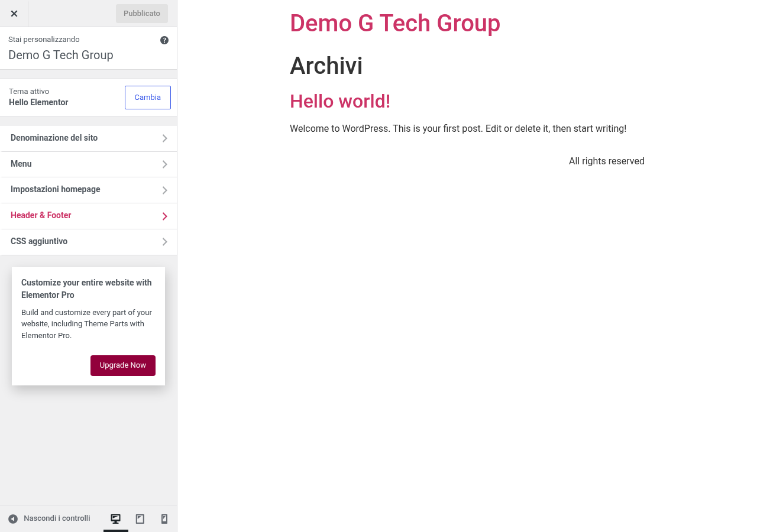Screen dimensions: 757x532
Task: Open the Header & Footer section
Action: pos(89,216)
